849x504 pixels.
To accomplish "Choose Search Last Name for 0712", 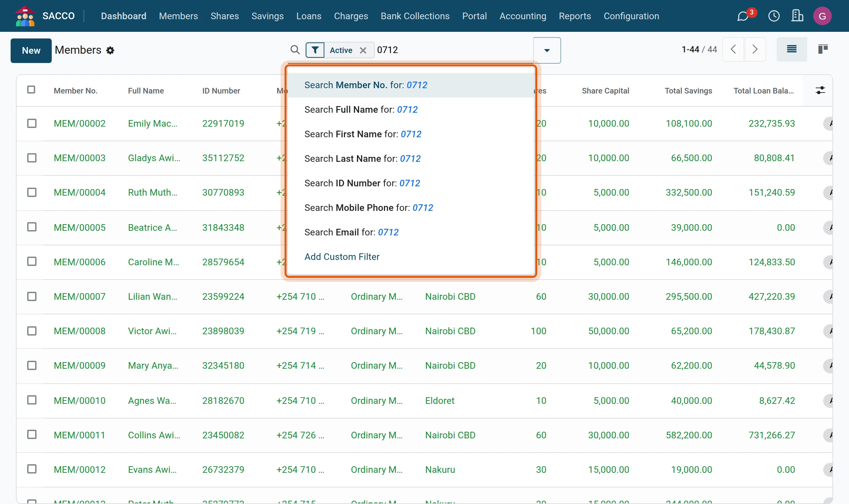I will pos(411,158).
